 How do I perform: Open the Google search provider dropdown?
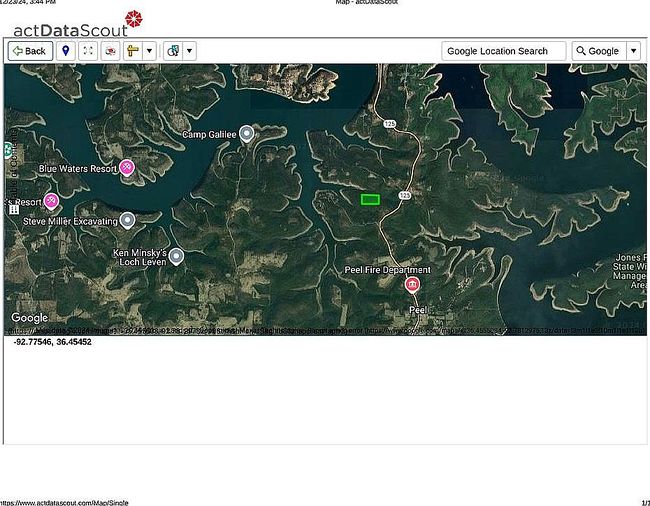point(633,51)
